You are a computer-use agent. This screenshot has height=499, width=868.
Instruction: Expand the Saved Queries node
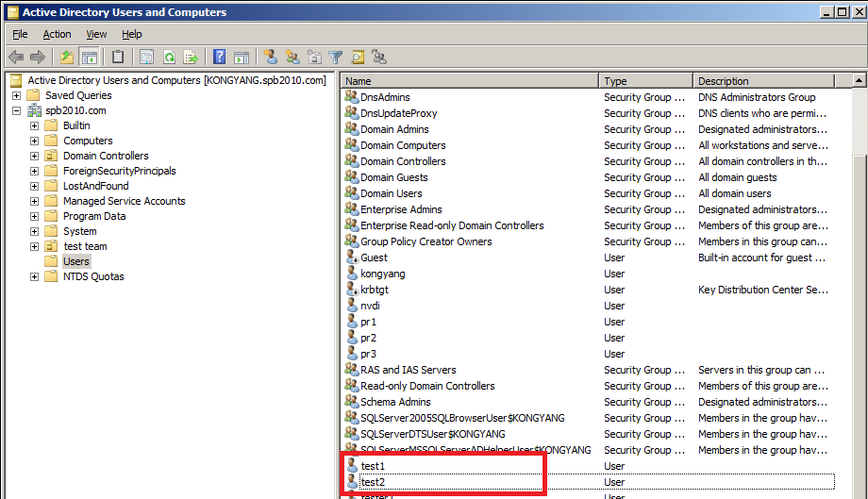coord(17,95)
